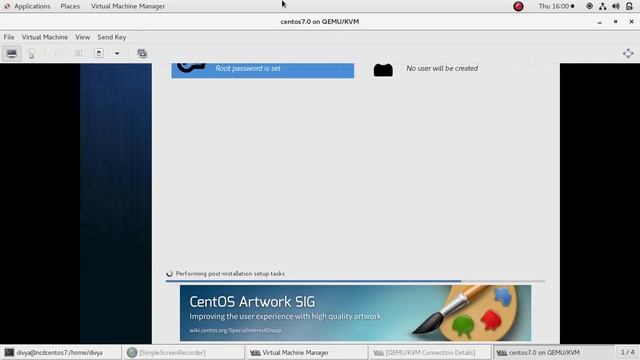Screen dimensions: 640x360
Task: Maximize the centos7.0 window
Action: click(x=616, y=22)
